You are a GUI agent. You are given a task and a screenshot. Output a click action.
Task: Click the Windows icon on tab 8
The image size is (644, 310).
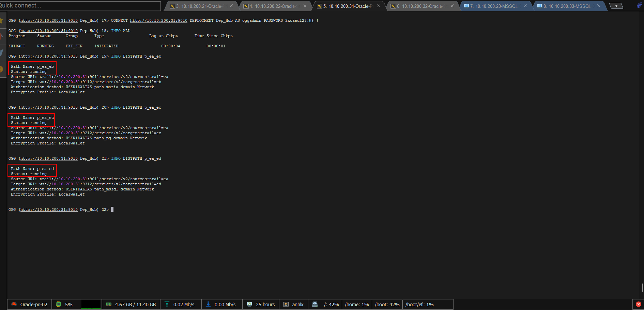pos(540,6)
